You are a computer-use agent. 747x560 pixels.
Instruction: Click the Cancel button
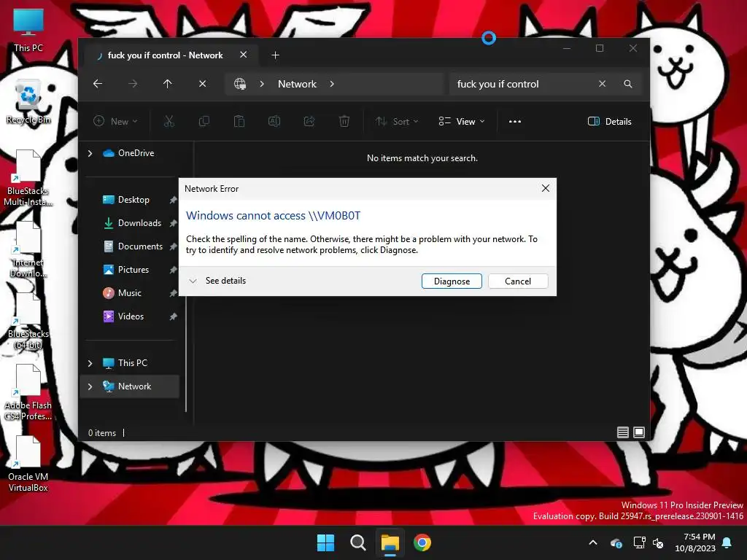(x=518, y=281)
